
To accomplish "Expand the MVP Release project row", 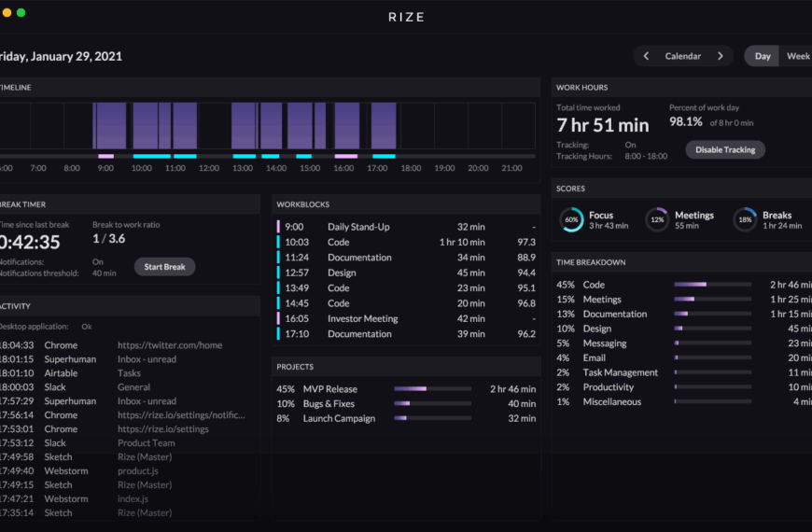I will pos(329,389).
